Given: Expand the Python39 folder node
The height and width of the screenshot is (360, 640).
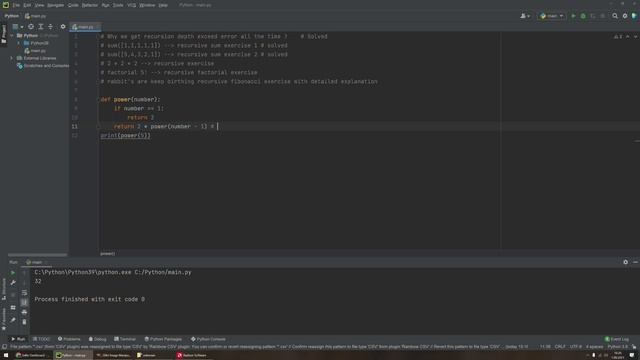Looking at the screenshot, I should (x=18, y=43).
